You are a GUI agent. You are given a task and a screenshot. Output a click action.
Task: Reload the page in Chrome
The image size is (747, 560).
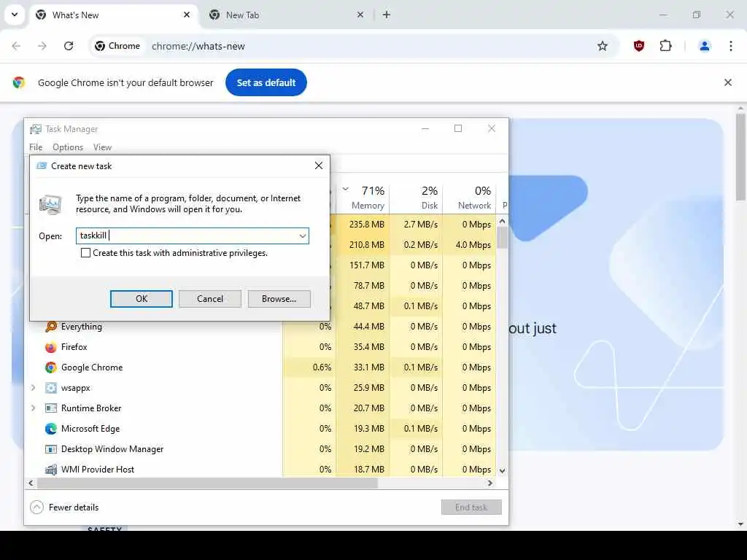69,46
